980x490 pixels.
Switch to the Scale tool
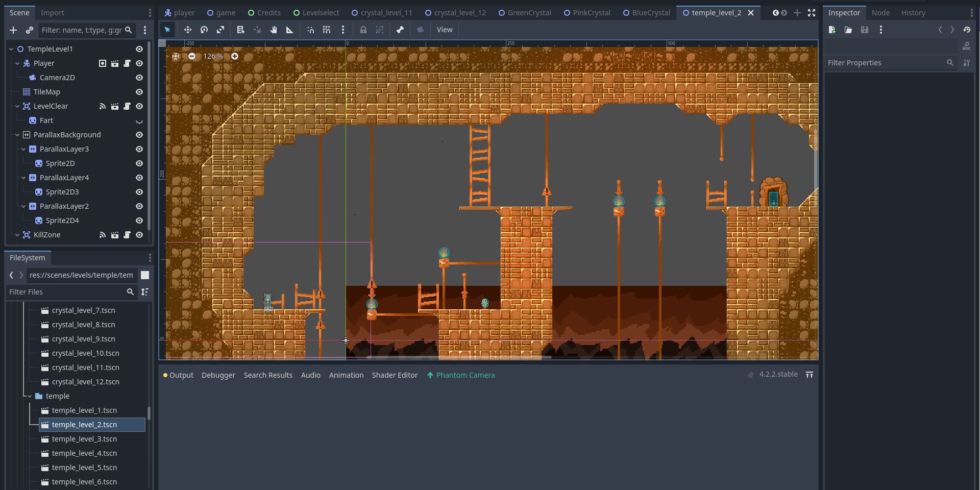(x=220, y=30)
